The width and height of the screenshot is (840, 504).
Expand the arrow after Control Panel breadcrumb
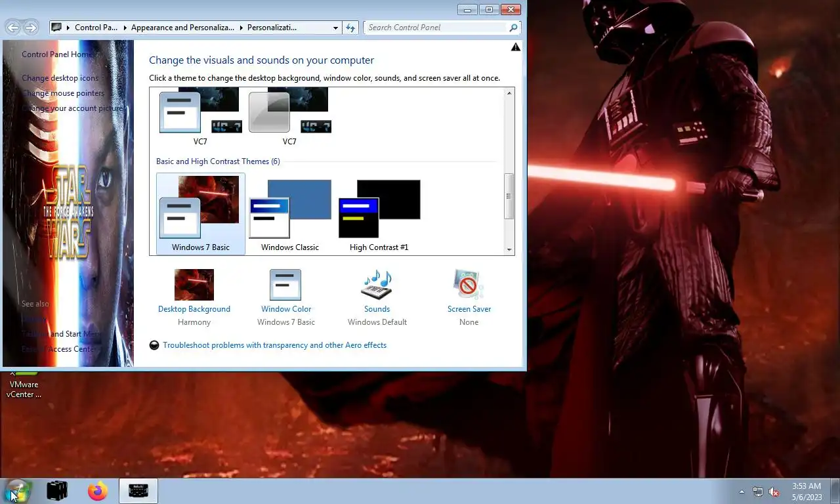(x=125, y=28)
